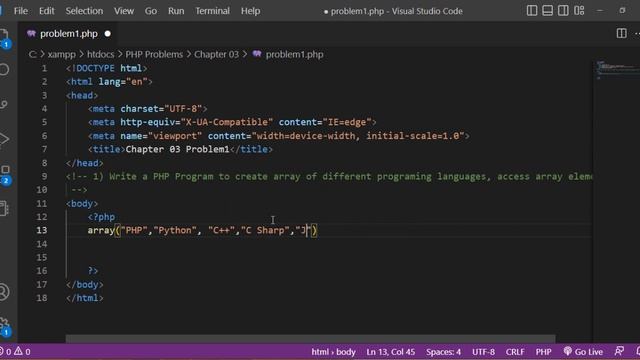
Task: Start Go Live server
Action: pos(583,351)
